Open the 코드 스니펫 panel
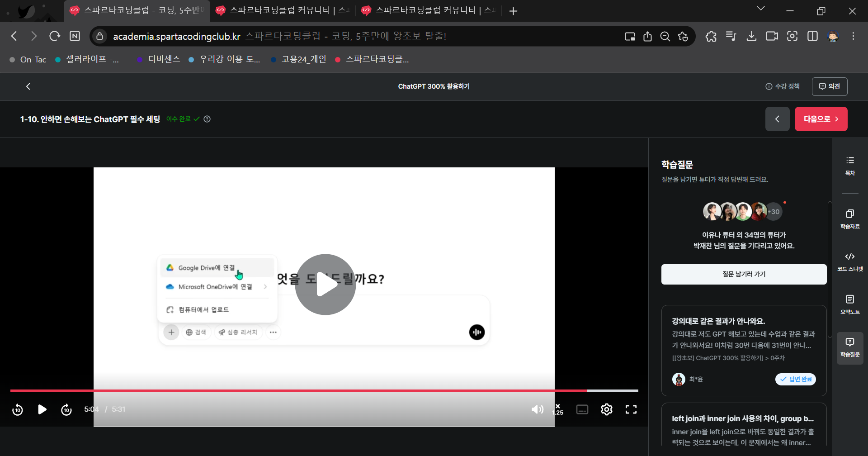The width and height of the screenshot is (868, 456). (x=850, y=262)
